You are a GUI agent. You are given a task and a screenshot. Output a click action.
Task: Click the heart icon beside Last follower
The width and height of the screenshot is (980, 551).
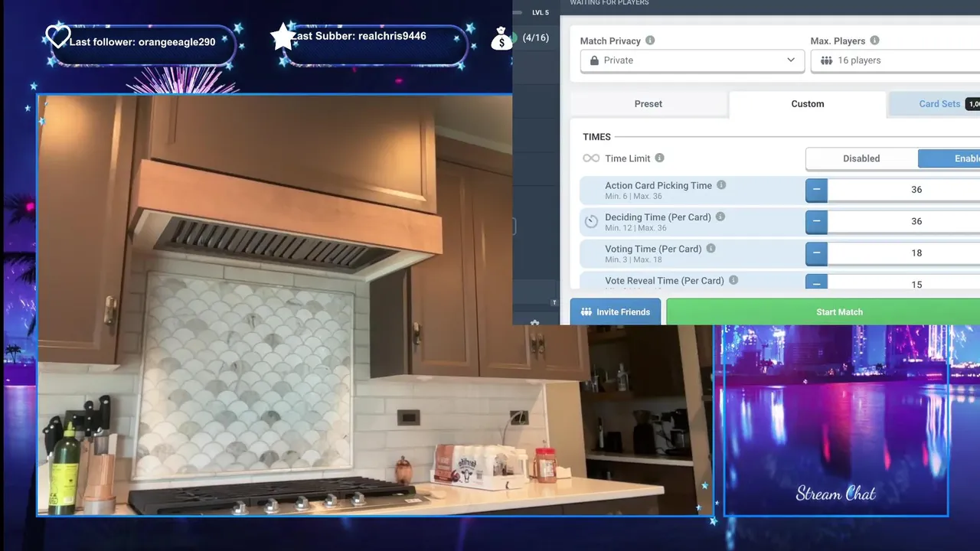point(57,36)
